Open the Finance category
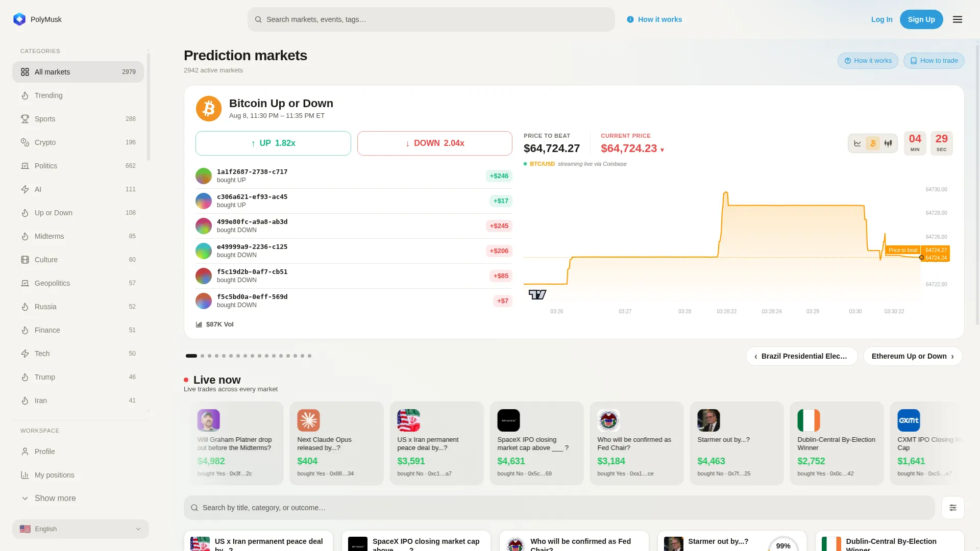The image size is (980, 551). click(78, 330)
